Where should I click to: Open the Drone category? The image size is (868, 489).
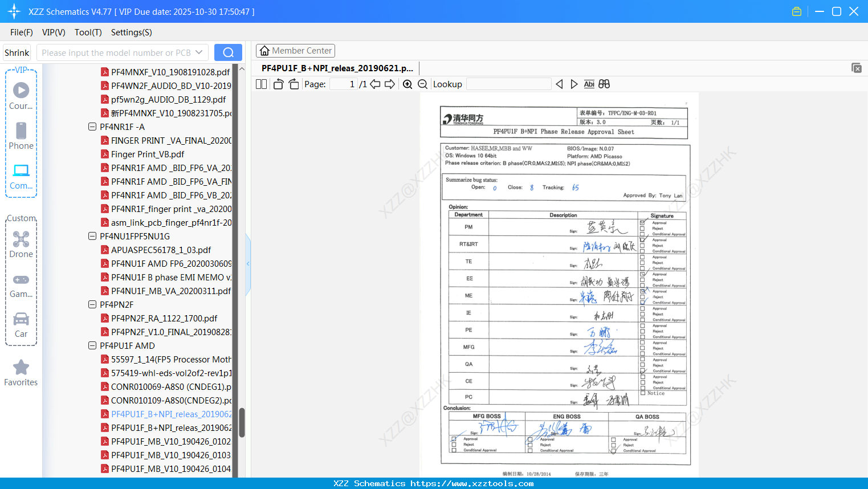(21, 244)
